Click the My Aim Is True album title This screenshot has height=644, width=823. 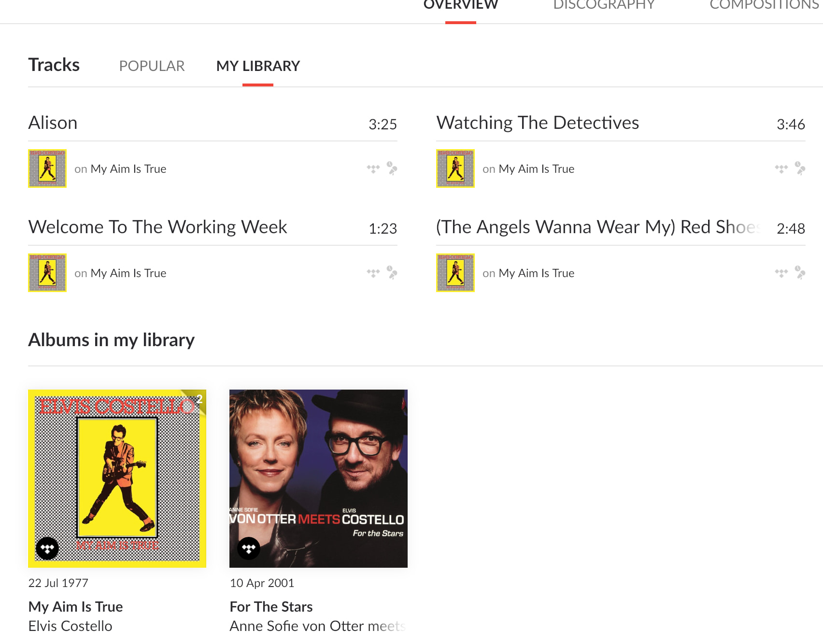coord(76,607)
